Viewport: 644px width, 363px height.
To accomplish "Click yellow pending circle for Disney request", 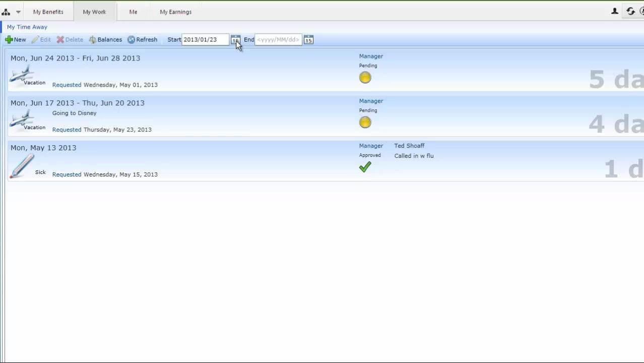I will coord(365,123).
